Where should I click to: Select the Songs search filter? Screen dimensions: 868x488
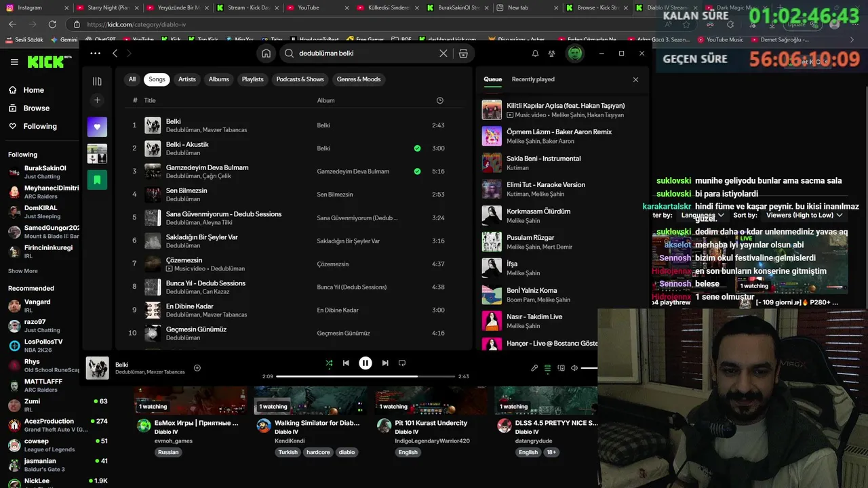157,79
